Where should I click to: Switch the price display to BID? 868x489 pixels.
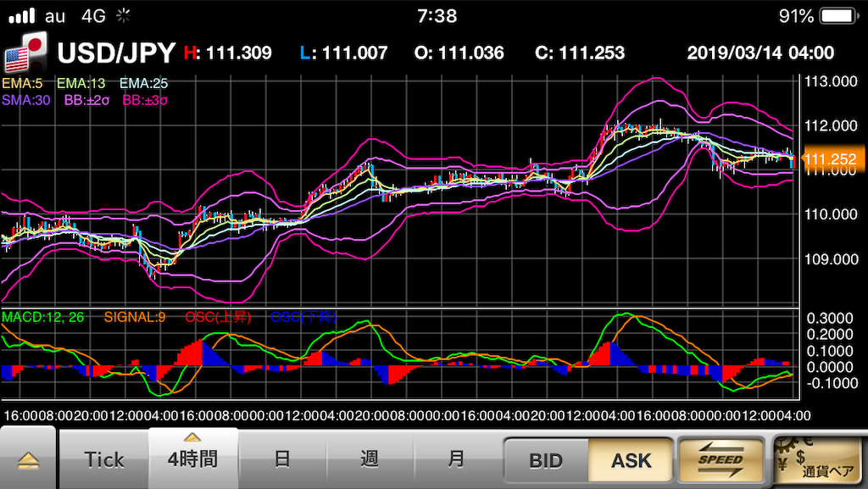click(x=546, y=461)
